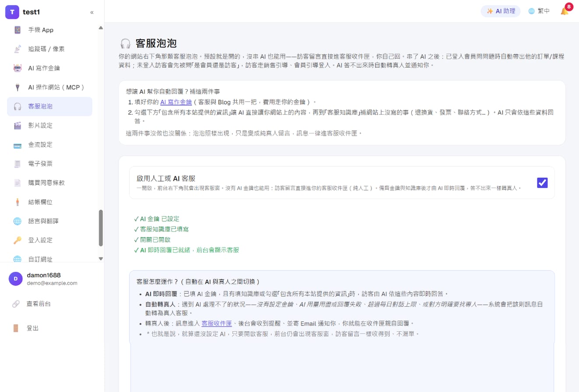The width and height of the screenshot is (579, 392).
Task: Click 查看前台 link text
Action: coord(39,304)
